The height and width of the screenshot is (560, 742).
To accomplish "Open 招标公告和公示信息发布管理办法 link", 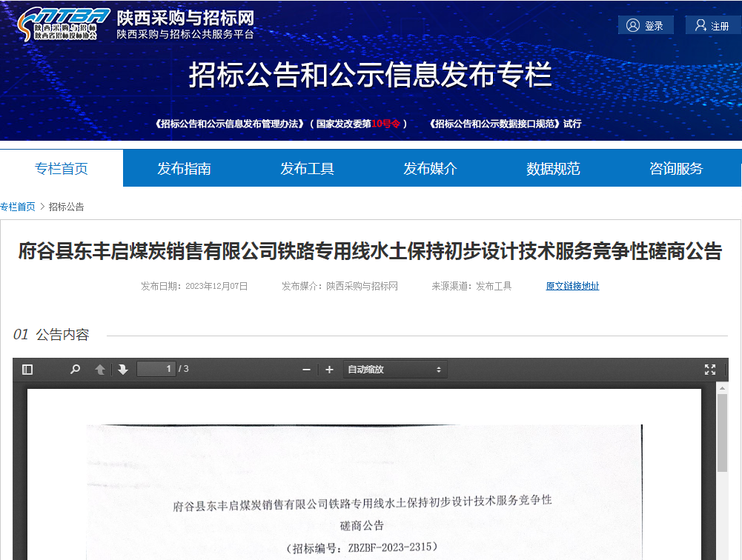I will [x=281, y=124].
